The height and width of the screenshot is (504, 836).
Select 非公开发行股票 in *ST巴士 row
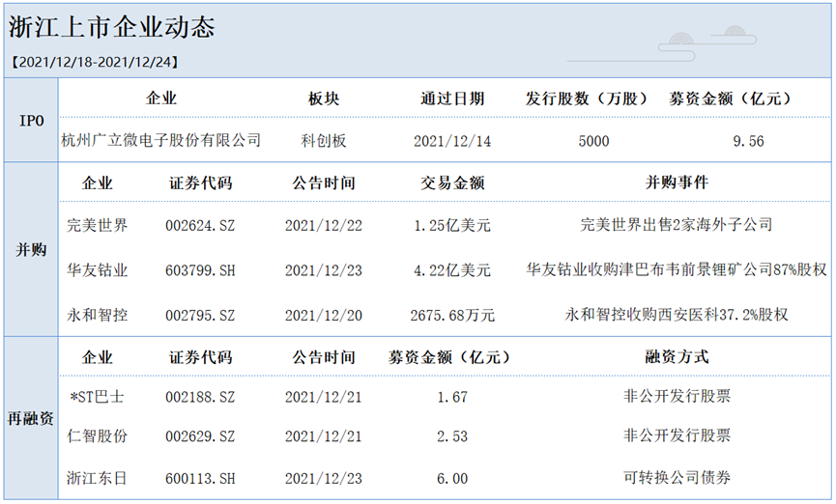pos(677,397)
